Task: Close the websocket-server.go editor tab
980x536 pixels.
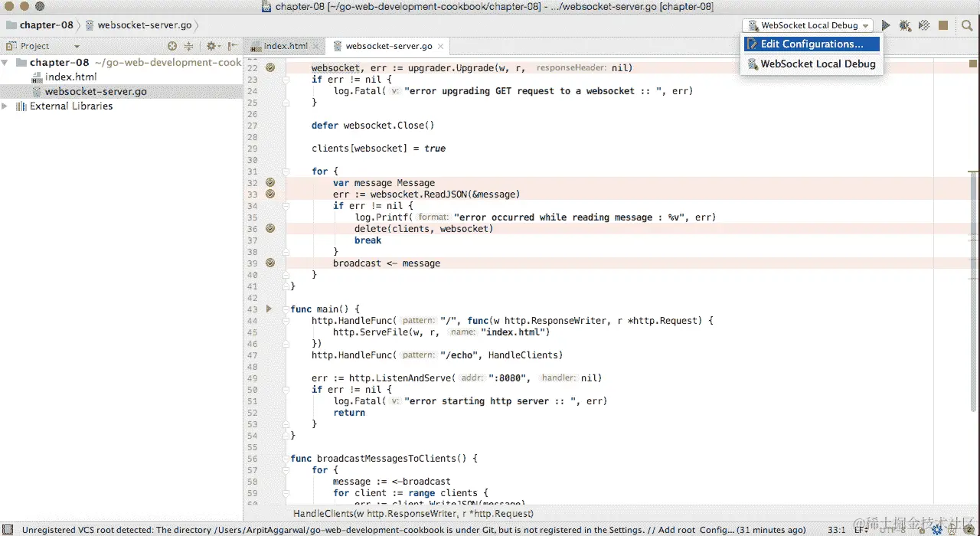Action: point(439,46)
